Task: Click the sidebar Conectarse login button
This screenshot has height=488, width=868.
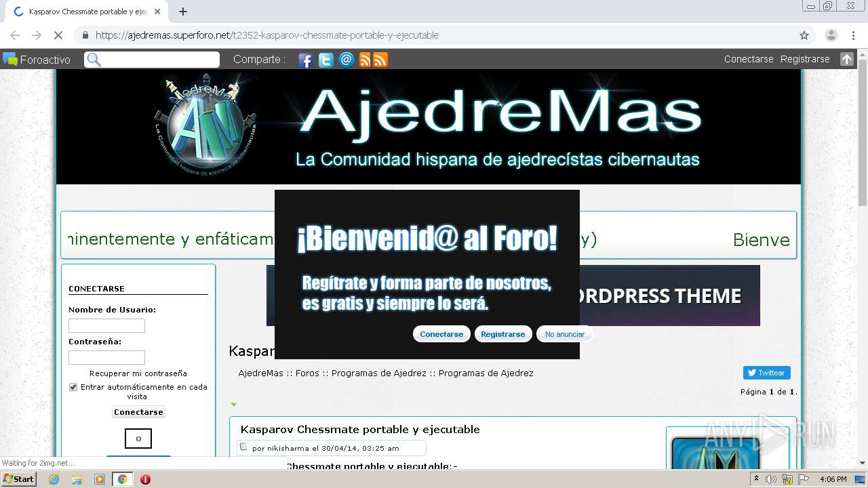Action: click(x=138, y=412)
